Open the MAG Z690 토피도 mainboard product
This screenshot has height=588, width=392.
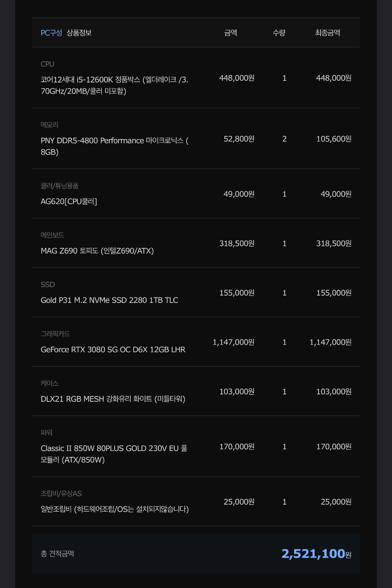(x=97, y=251)
